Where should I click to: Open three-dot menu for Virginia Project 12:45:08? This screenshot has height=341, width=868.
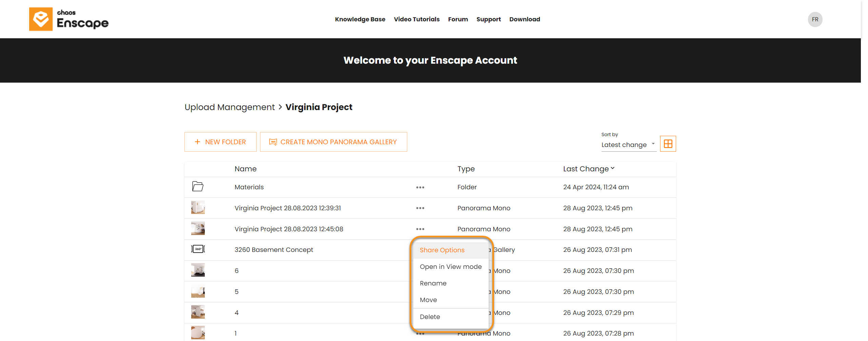click(x=420, y=229)
